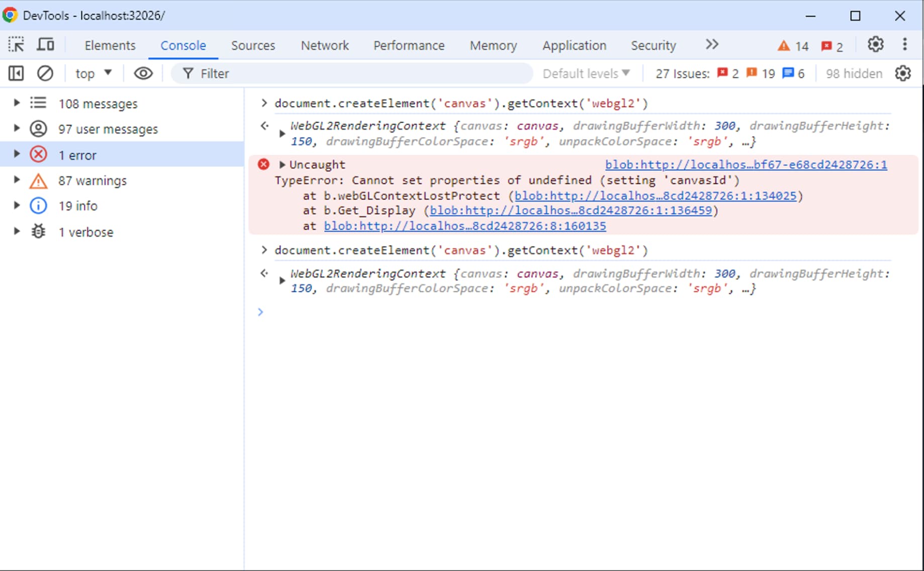The image size is (924, 571).
Task: Click into the Filter input field
Action: [x=352, y=73]
